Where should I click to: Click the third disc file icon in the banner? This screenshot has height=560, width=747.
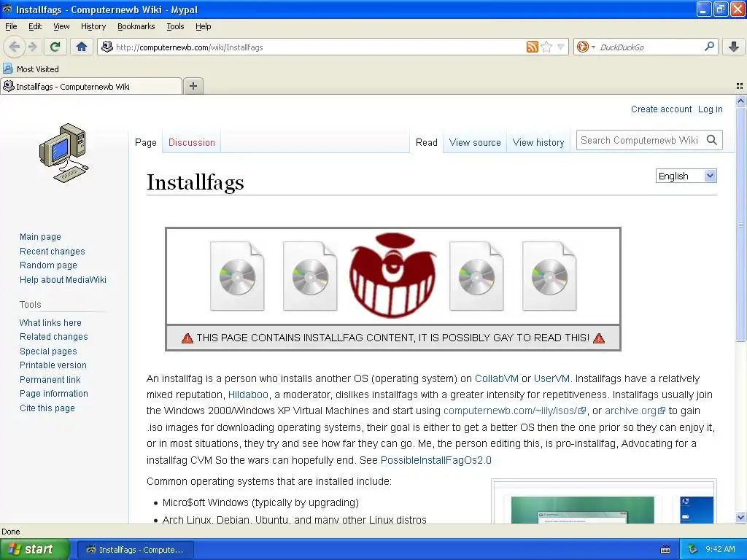pos(476,276)
